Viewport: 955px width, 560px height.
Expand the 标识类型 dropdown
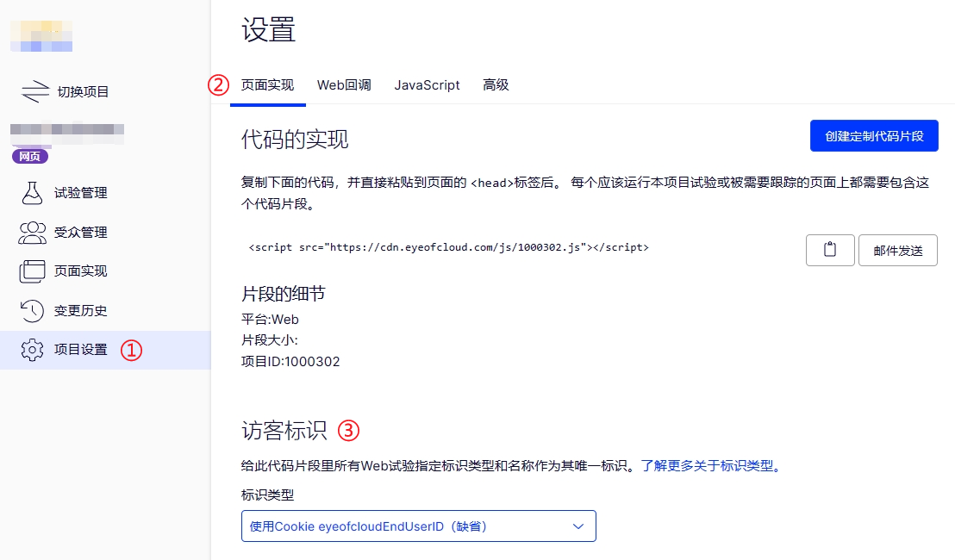pyautogui.click(x=418, y=526)
